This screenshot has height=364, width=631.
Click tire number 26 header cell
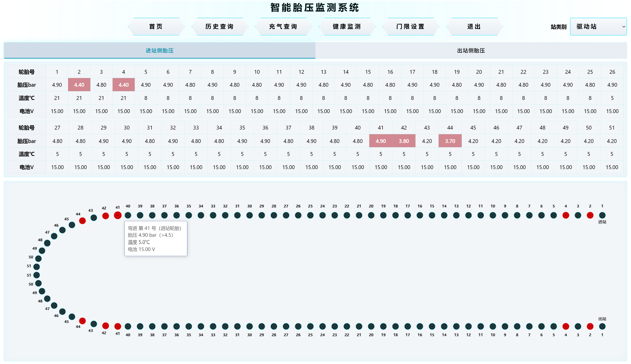[x=612, y=72]
